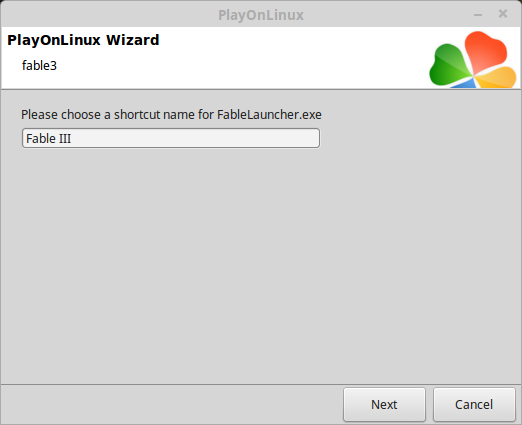Click the blue petal of the logo
The width and height of the screenshot is (522, 425).
(x=466, y=84)
